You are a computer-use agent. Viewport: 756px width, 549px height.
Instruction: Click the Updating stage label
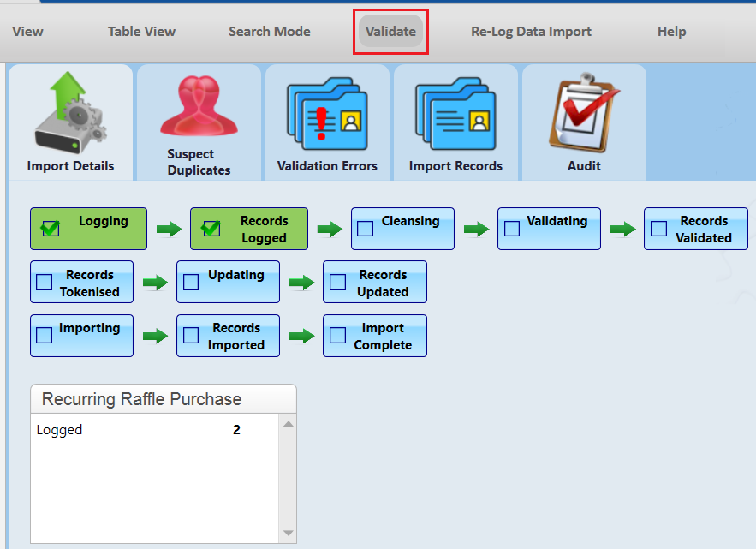pos(235,275)
